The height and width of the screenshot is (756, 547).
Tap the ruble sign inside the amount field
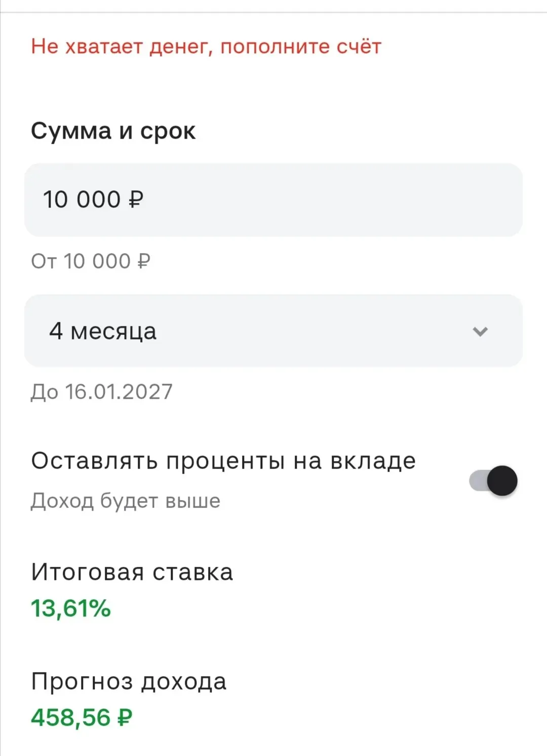tap(136, 199)
